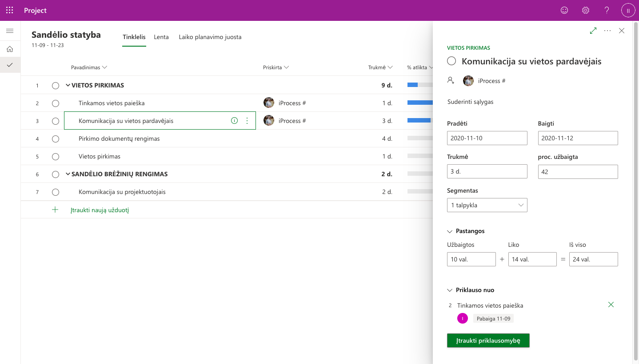Open the settings gear icon

586,10
